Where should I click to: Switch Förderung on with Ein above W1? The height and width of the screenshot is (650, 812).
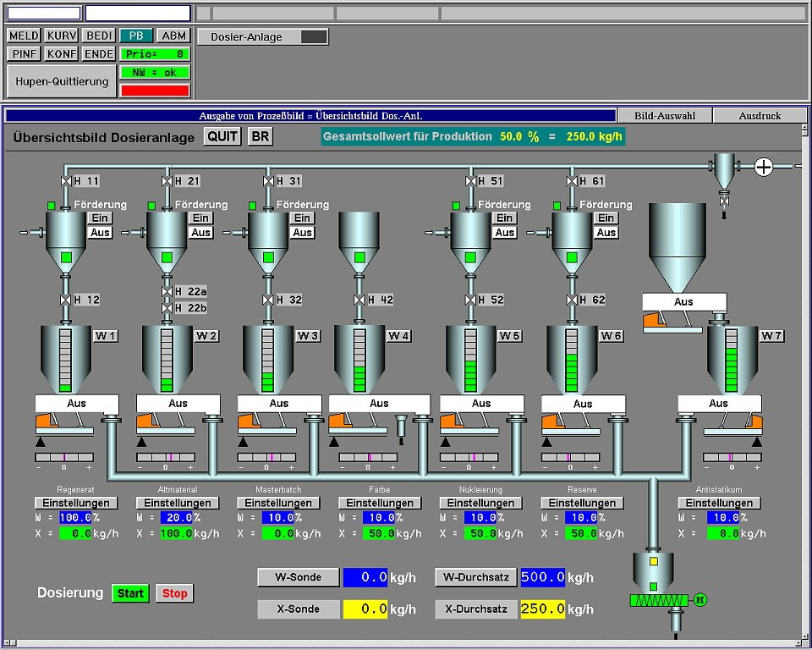point(100,218)
